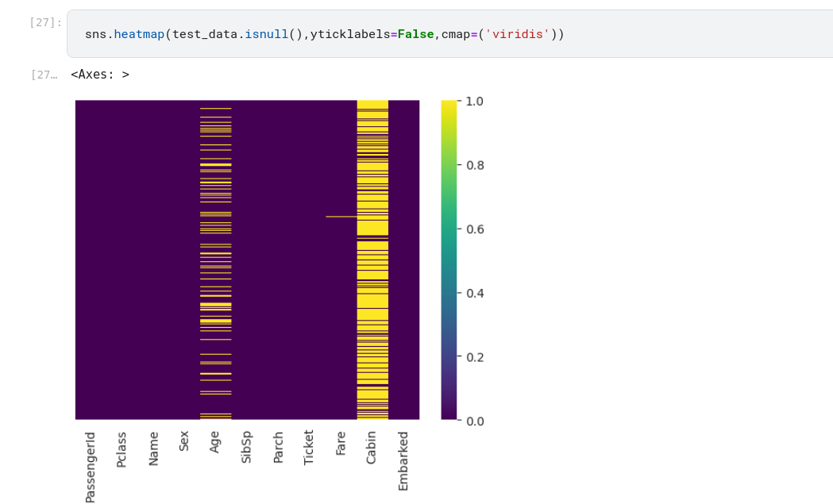Click the [27]: input prompt label
Image resolution: width=833 pixels, height=504 pixels.
point(45,22)
